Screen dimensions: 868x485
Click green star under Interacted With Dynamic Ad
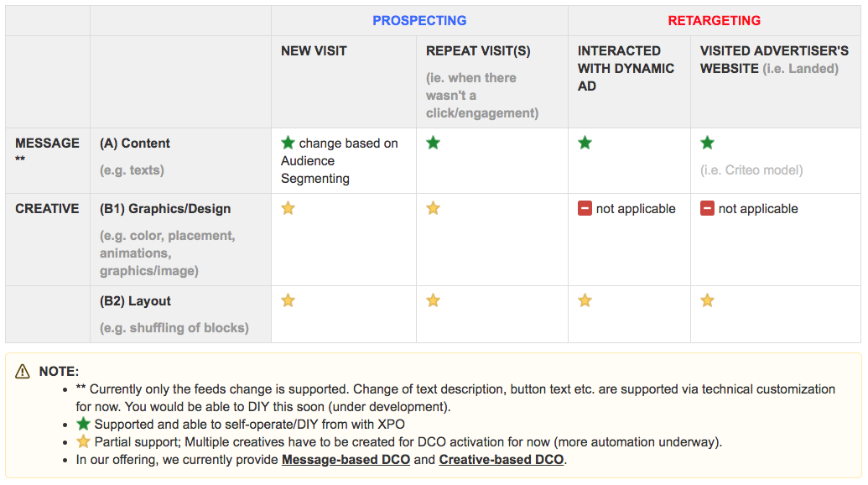tap(585, 143)
